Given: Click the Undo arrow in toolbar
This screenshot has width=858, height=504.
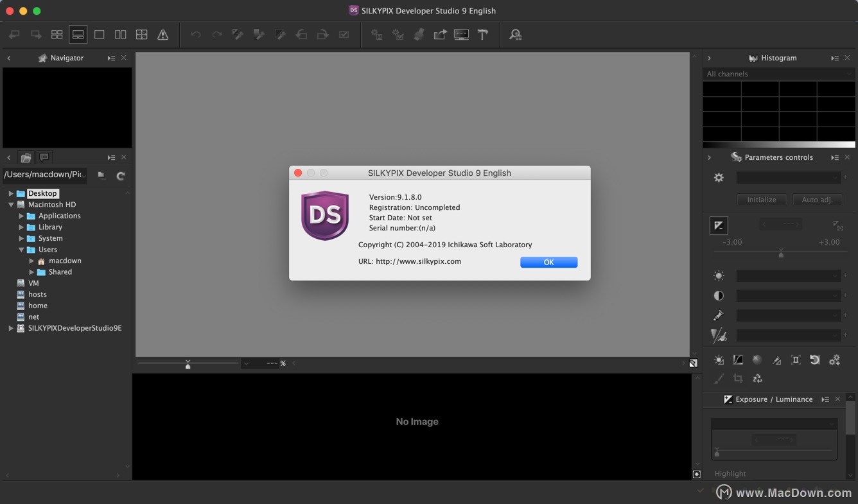Looking at the screenshot, I should click(x=196, y=35).
